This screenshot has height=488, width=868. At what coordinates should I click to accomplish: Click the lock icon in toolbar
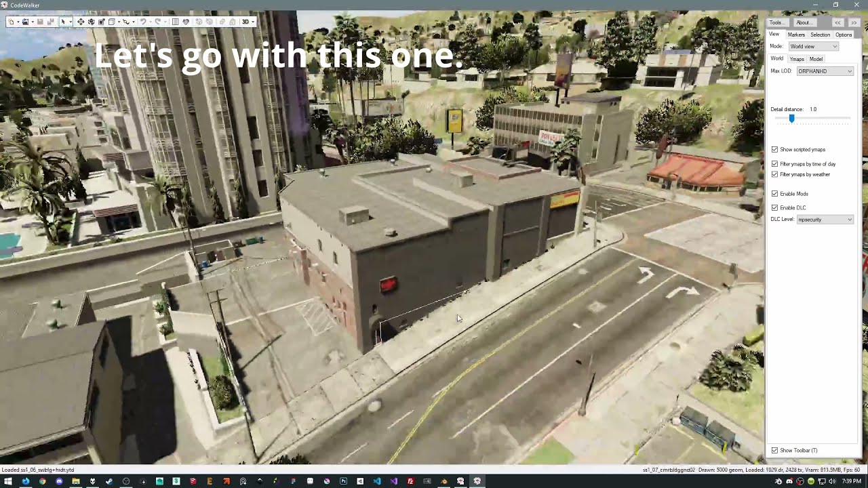coord(233,22)
